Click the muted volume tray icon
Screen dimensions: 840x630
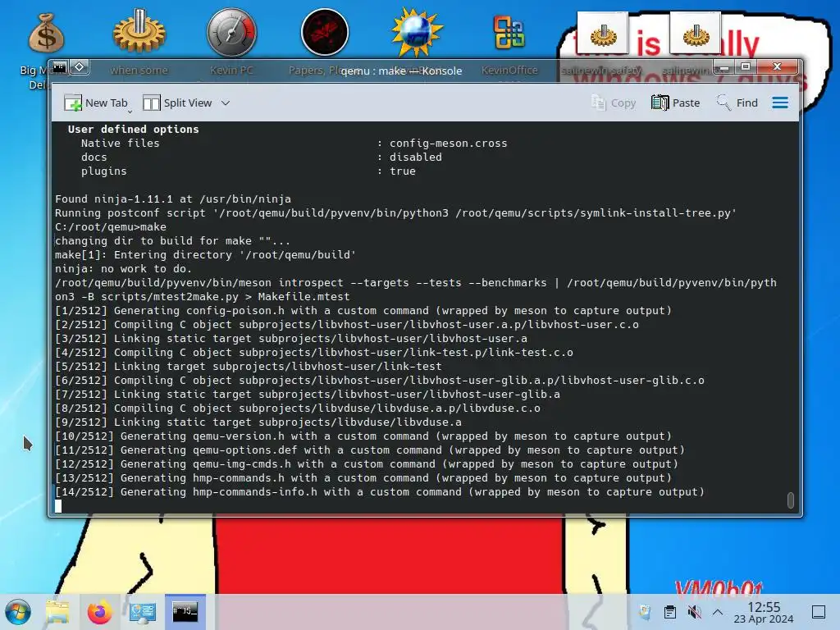click(694, 612)
